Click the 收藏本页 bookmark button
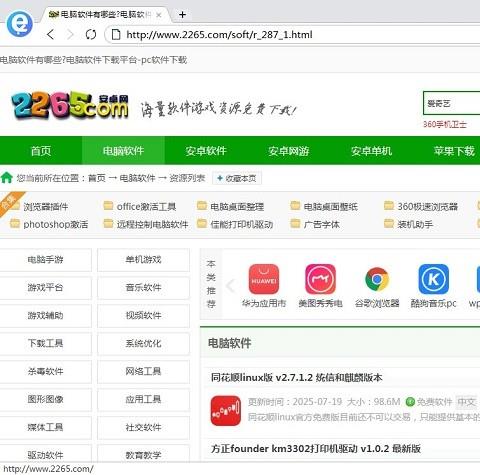 click(x=237, y=178)
